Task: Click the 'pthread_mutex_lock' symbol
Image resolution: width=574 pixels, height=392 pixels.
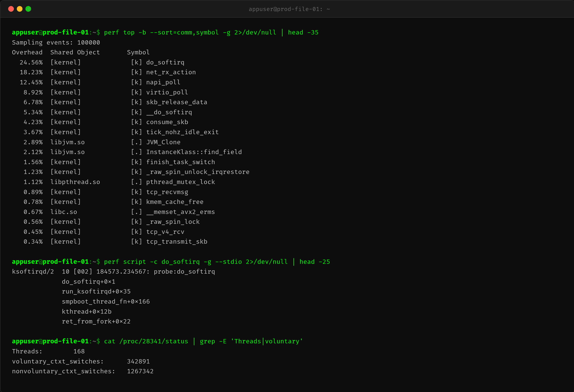Action: 181,182
